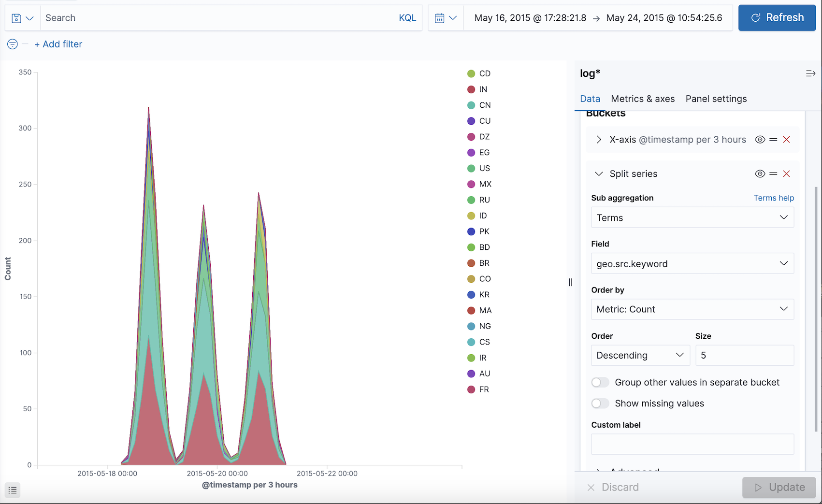Viewport: 822px width, 504px height.
Task: Click the Update button
Action: click(x=779, y=488)
